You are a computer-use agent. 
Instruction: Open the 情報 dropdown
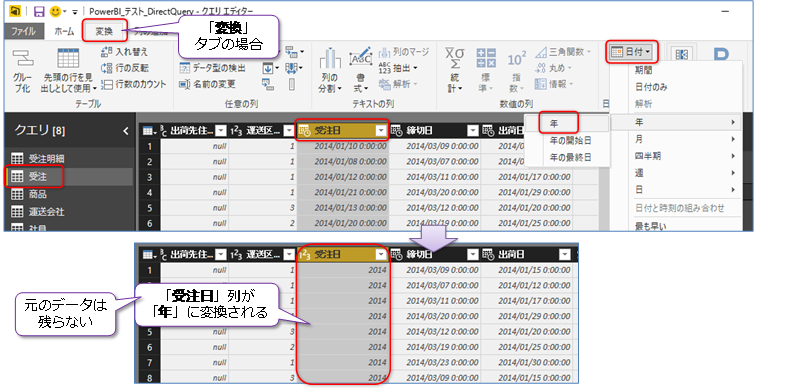click(x=554, y=84)
